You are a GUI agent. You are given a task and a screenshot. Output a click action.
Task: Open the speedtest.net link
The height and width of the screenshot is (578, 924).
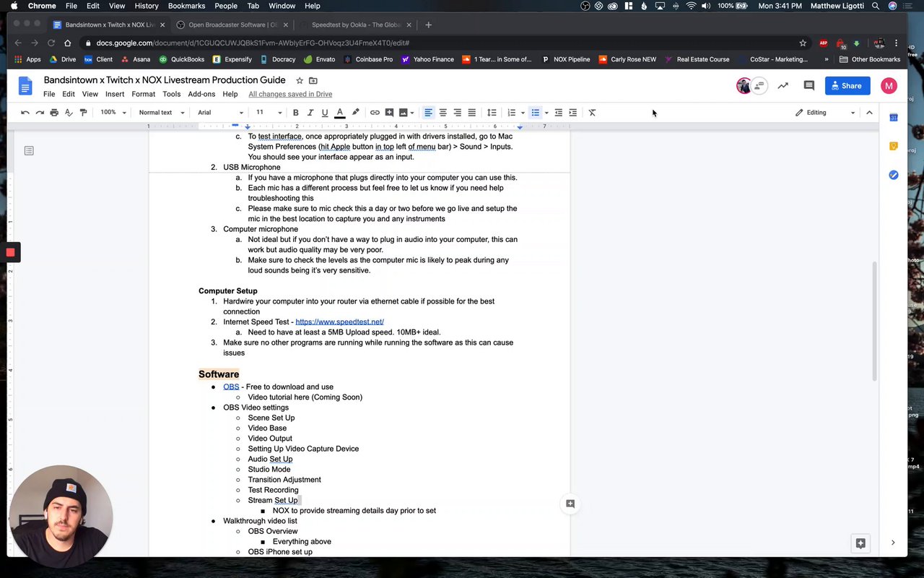[x=339, y=322]
